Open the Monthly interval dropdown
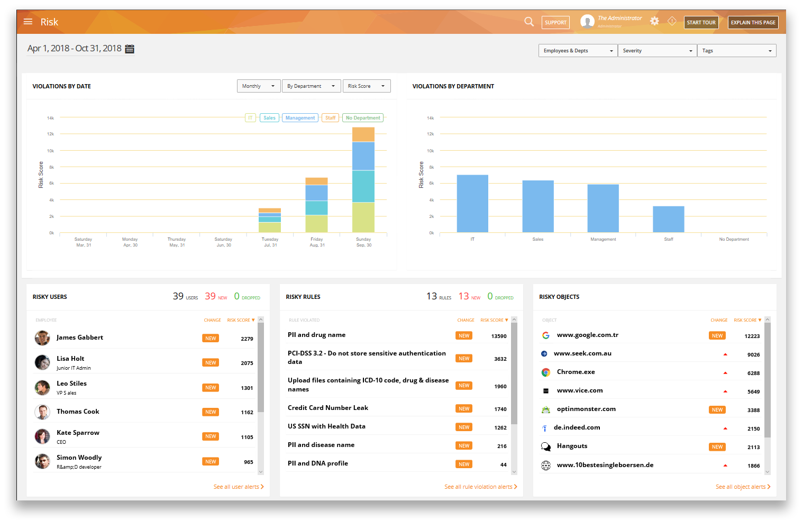The height and width of the screenshot is (529, 812). [258, 86]
